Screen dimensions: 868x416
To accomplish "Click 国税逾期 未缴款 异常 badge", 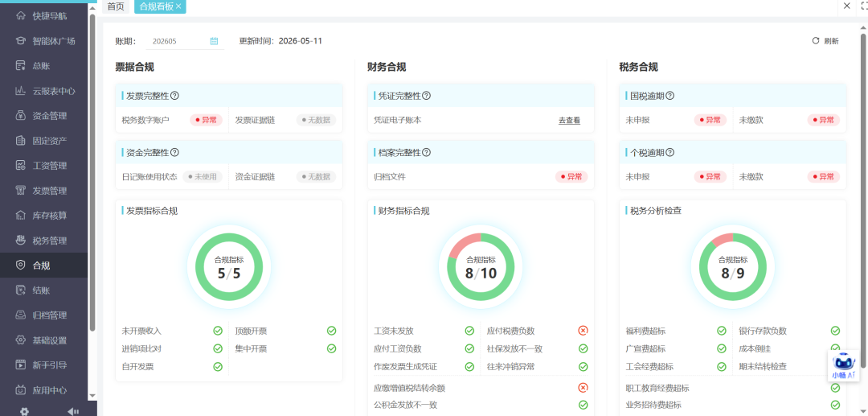I will (823, 120).
